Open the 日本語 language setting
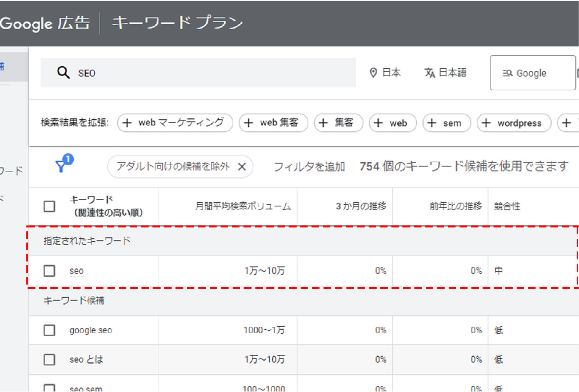 tap(445, 73)
